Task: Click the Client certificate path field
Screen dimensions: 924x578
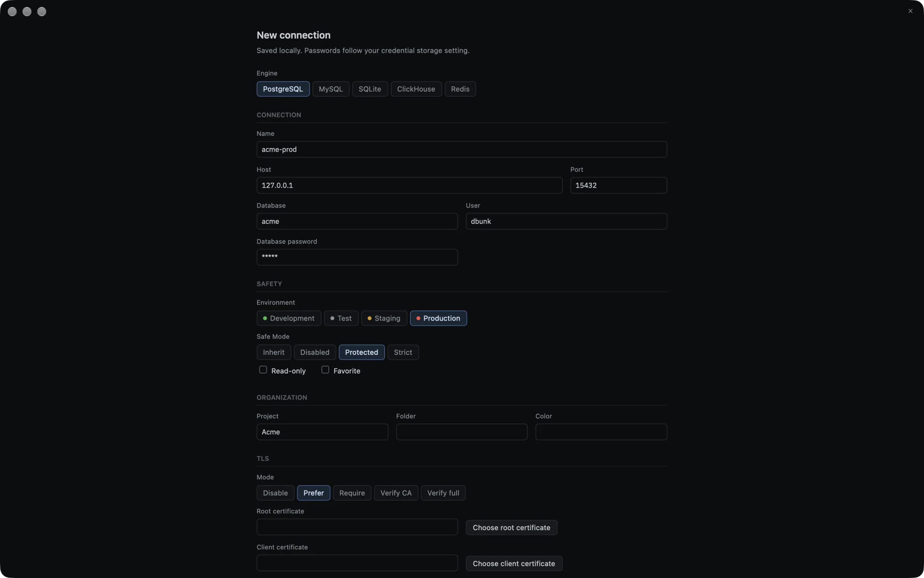Action: pos(357,563)
